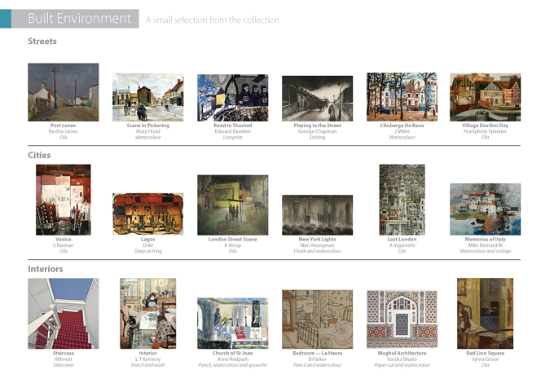The width and height of the screenshot is (554, 392).
Task: Select the Streets section heading
Action: (x=42, y=42)
